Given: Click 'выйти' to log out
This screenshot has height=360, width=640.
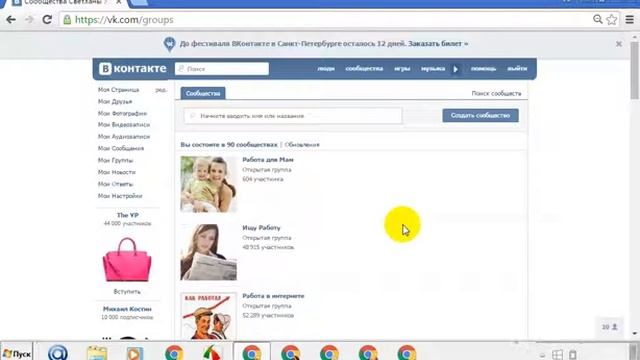Looking at the screenshot, I should pyautogui.click(x=517, y=69).
